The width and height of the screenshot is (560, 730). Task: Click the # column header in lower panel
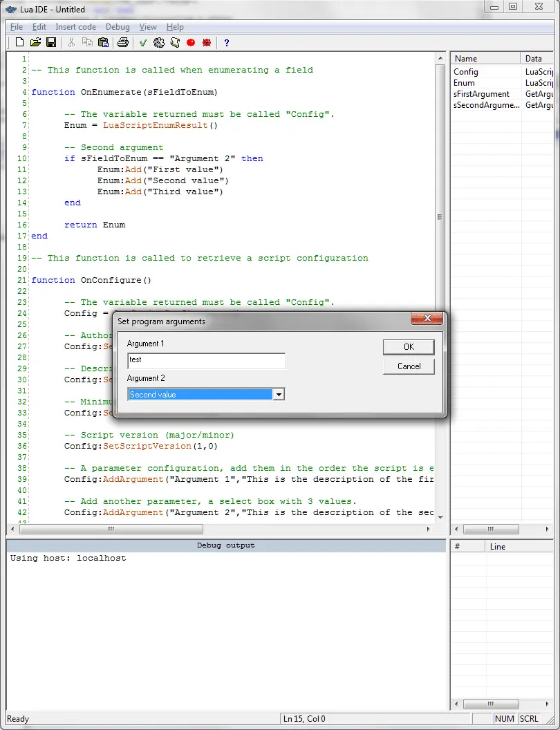click(x=468, y=547)
